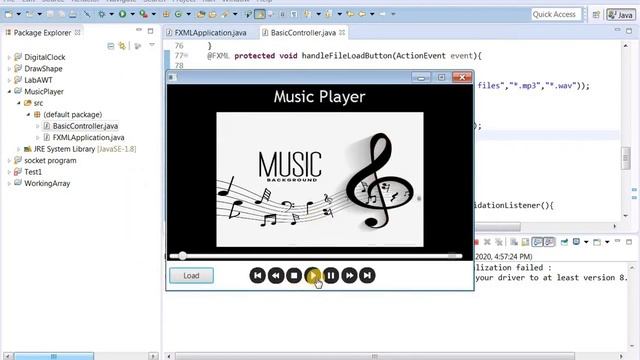Expand the JRE System Library node

[x=19, y=149]
